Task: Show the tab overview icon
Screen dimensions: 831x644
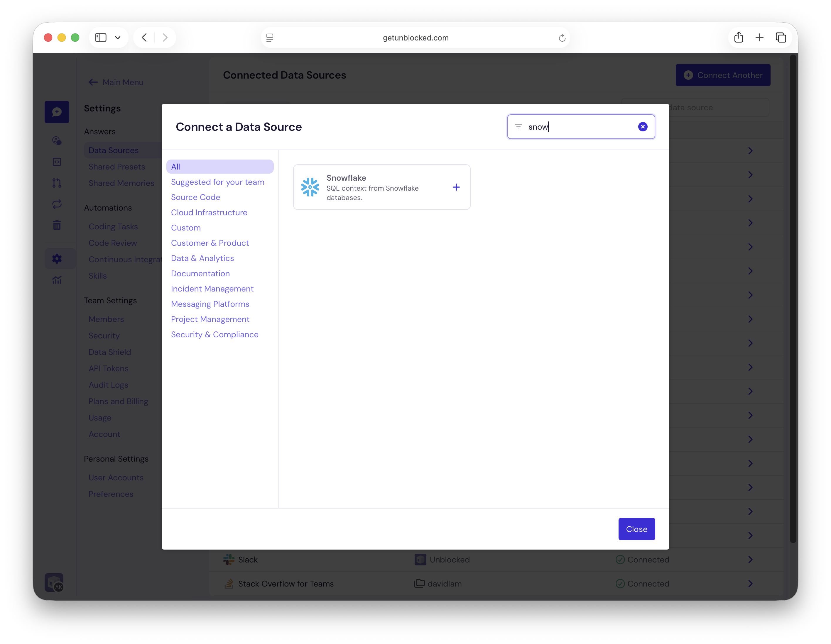Action: click(781, 37)
